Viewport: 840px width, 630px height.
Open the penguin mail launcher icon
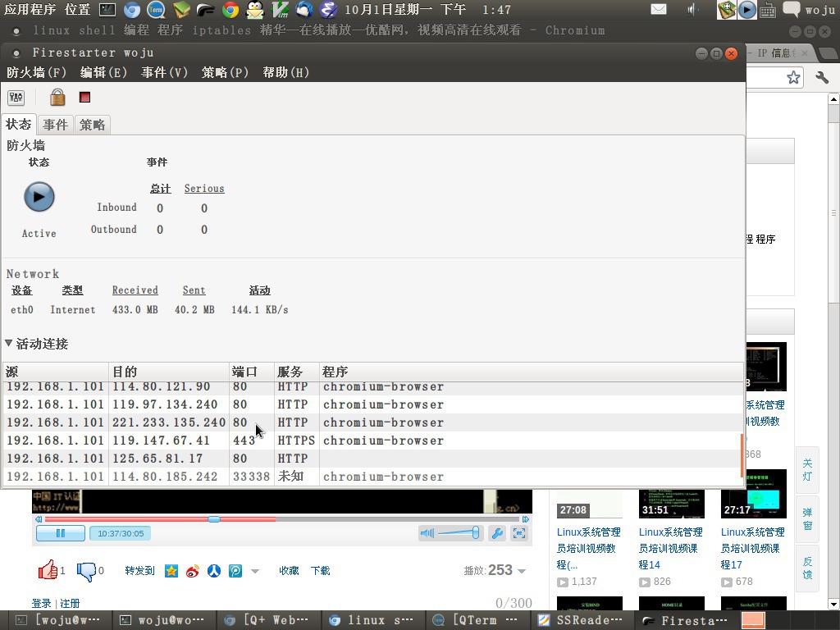tap(255, 9)
